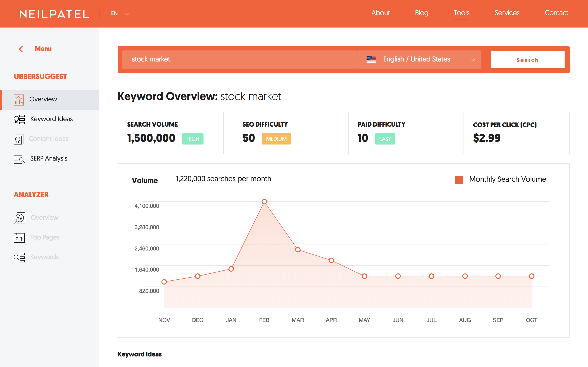Click the Monthly Search Volume color square

click(459, 180)
